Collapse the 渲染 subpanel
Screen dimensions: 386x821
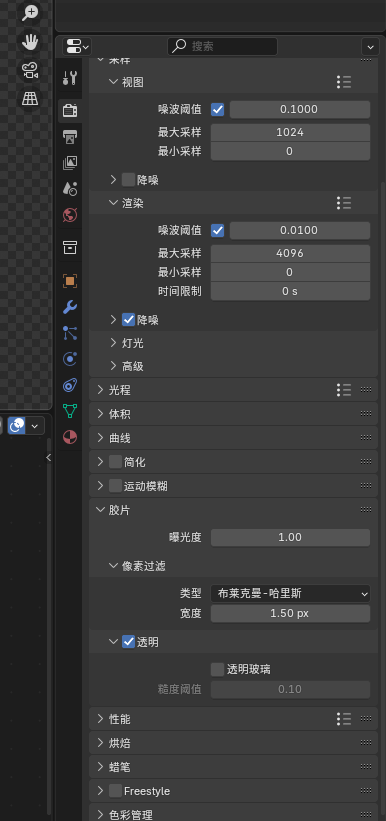point(114,203)
